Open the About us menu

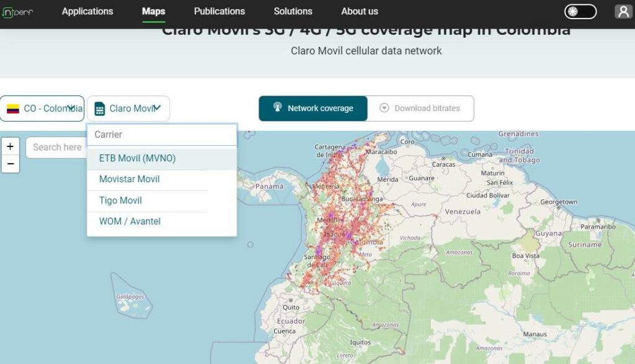point(360,11)
